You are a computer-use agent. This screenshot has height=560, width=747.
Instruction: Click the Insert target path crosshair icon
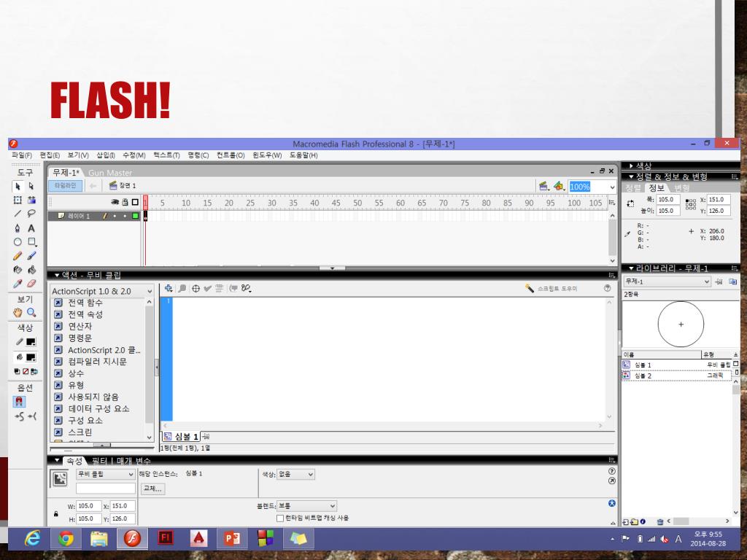[x=196, y=289]
